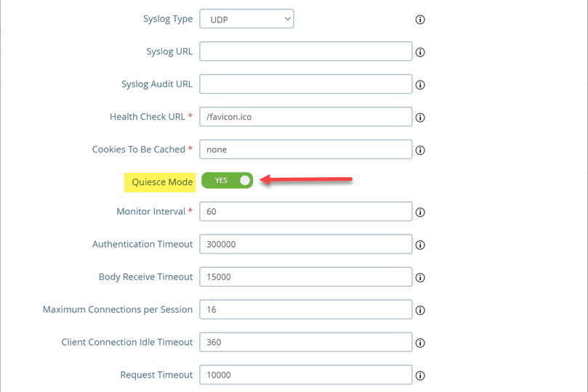This screenshot has height=392, width=588.
Task: Show help for Monitor Interval field
Action: click(420, 213)
